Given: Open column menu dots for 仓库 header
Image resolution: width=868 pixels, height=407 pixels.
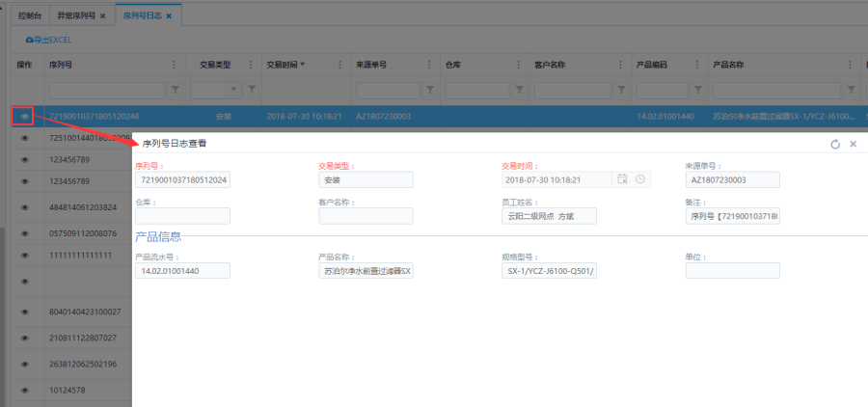Looking at the screenshot, I should click(518, 65).
